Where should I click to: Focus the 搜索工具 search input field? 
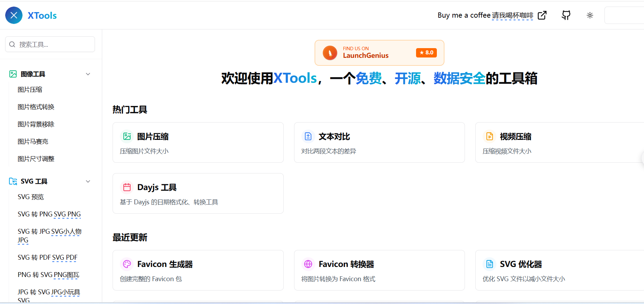pyautogui.click(x=50, y=44)
